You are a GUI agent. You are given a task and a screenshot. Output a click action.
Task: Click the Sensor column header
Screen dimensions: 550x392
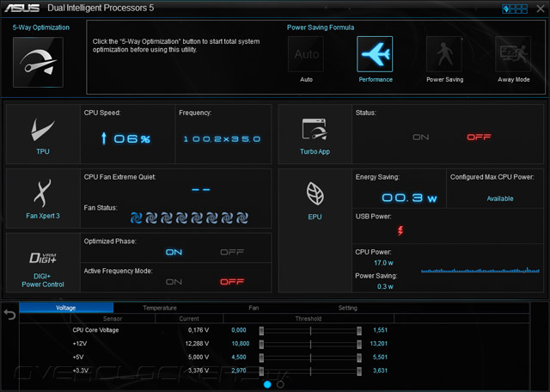(x=113, y=319)
